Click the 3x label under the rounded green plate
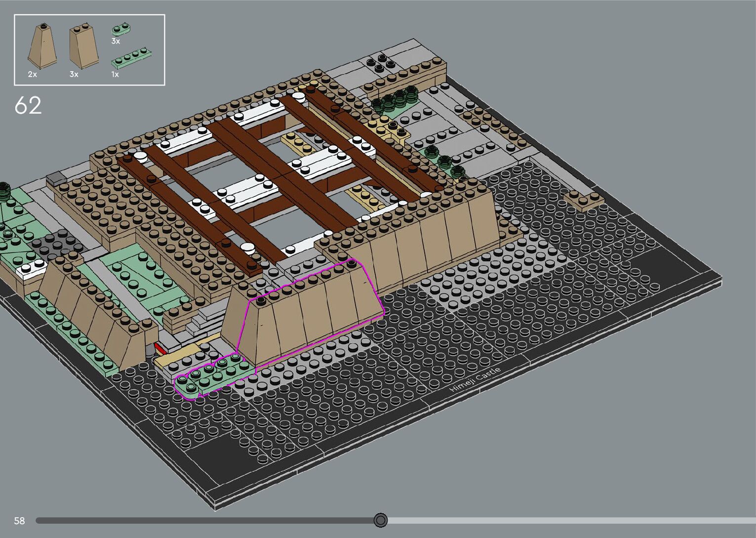Image resolution: width=756 pixels, height=538 pixels. 116,41
